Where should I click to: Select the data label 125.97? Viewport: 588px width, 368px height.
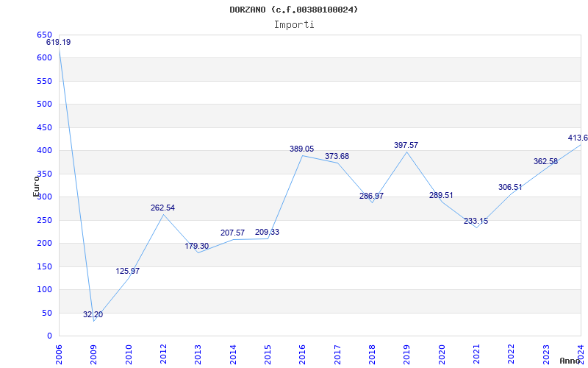pos(127,271)
